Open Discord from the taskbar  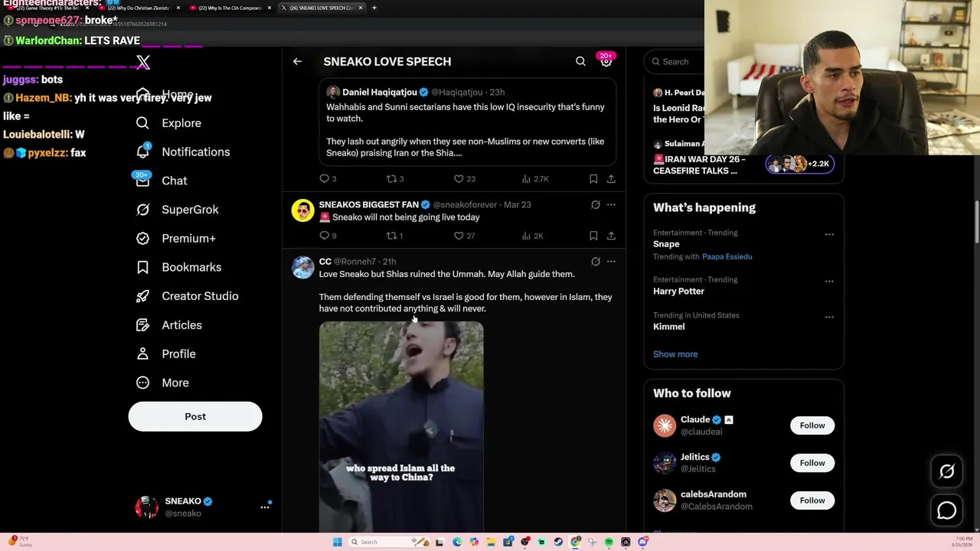pos(642,542)
